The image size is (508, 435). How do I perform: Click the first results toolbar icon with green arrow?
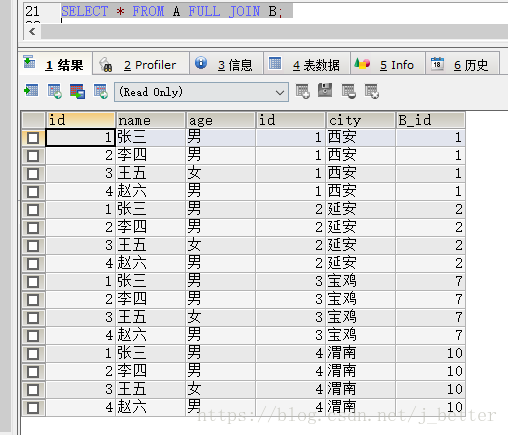coord(31,91)
